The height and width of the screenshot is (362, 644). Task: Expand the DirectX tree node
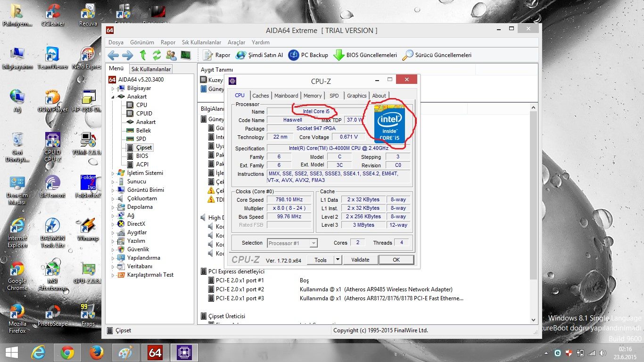coord(113,224)
